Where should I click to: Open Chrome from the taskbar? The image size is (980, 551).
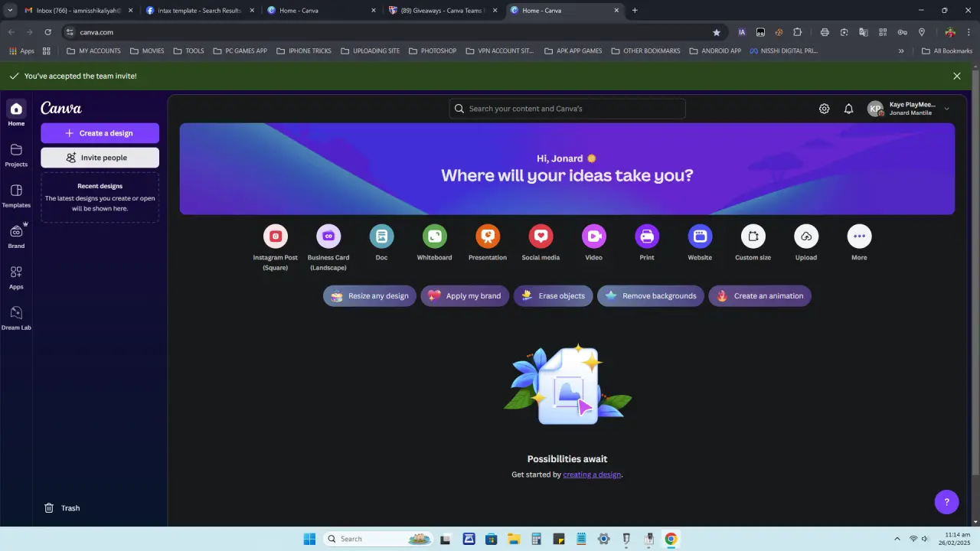point(671,539)
